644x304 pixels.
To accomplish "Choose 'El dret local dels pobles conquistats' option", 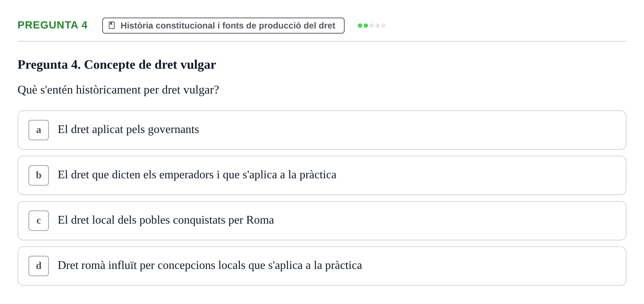I will [x=166, y=220].
